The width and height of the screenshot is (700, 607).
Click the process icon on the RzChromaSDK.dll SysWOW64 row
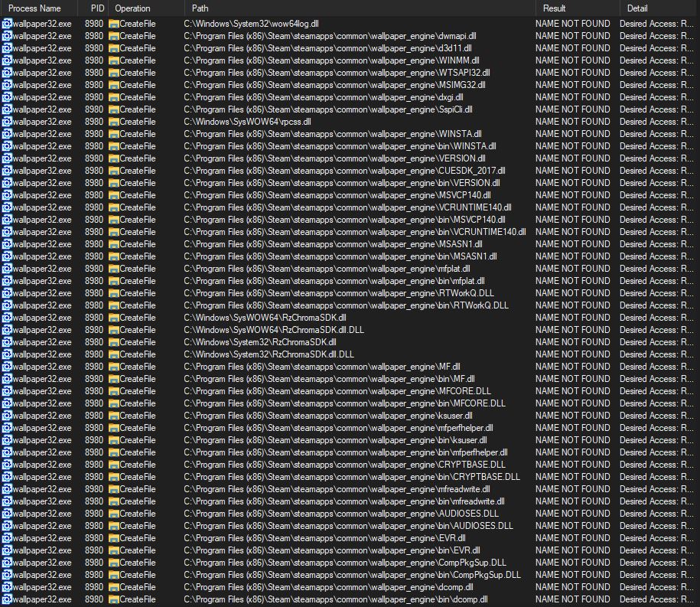tap(6, 318)
